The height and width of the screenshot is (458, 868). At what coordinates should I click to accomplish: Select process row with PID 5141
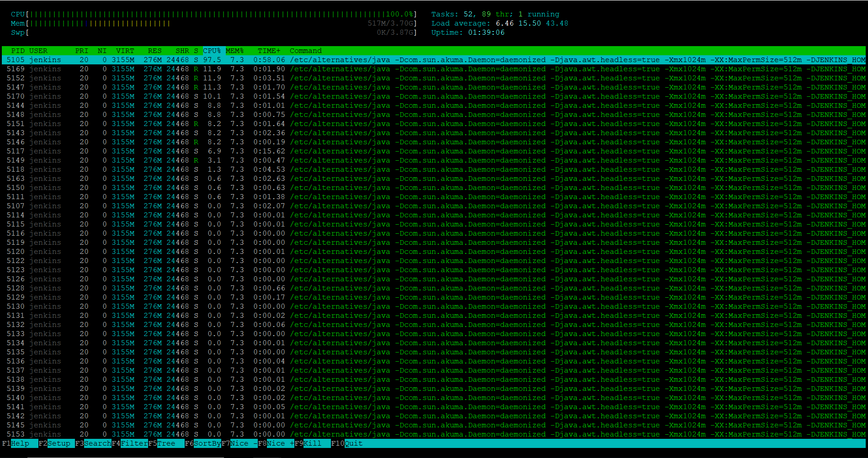coord(434,407)
